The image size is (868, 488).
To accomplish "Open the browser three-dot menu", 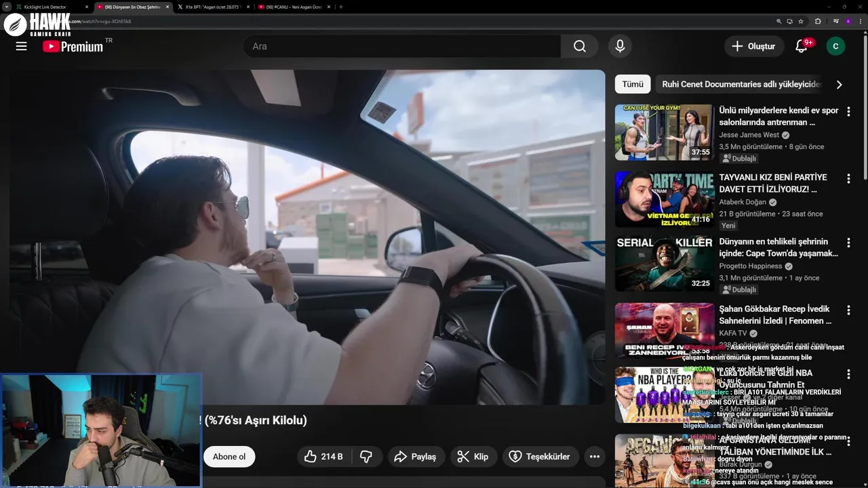I will (861, 21).
